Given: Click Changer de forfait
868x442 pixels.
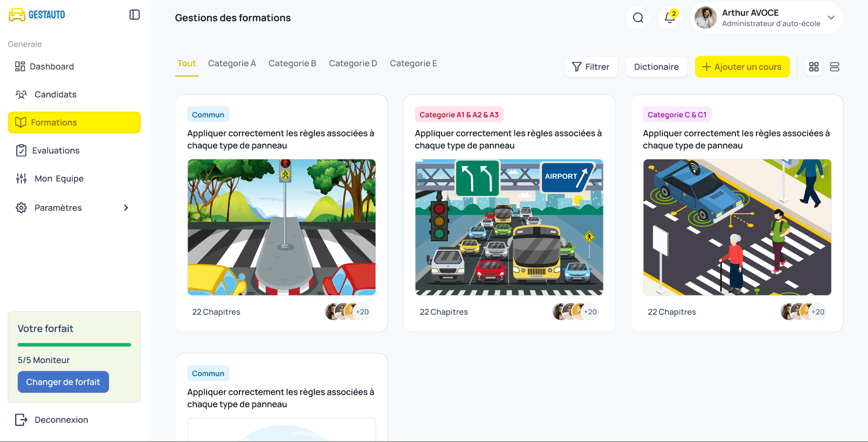Looking at the screenshot, I should point(63,382).
